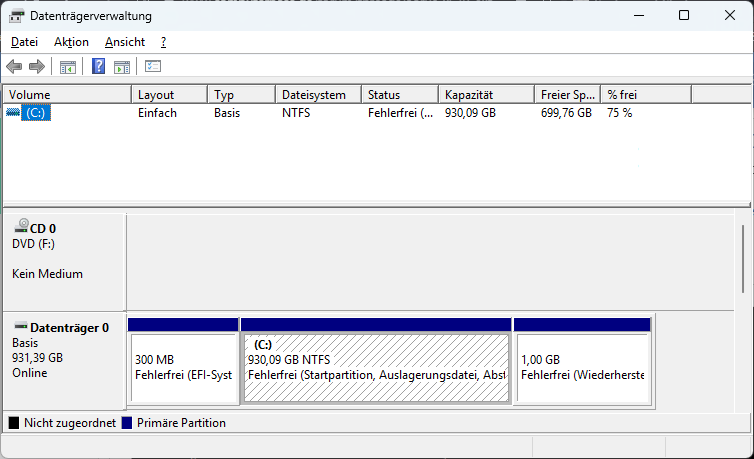Click the 699,76 GB free space cell

tap(566, 113)
